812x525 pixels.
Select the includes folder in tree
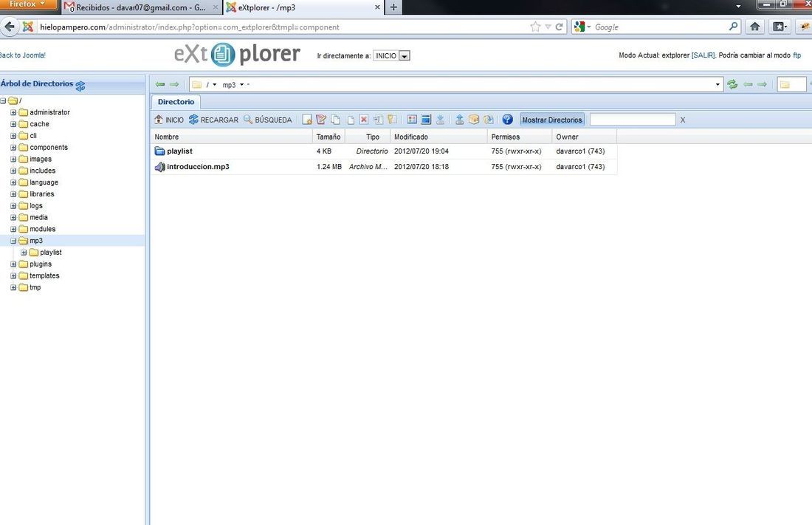(43, 171)
